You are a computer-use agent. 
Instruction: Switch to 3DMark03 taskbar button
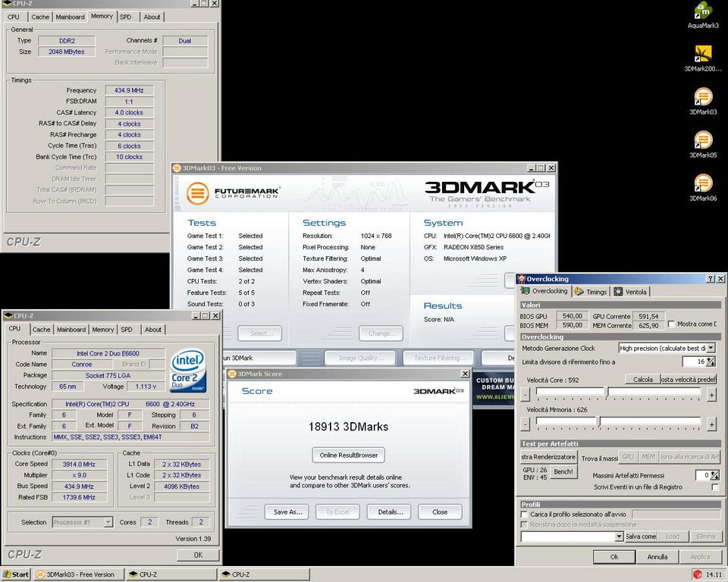79,574
